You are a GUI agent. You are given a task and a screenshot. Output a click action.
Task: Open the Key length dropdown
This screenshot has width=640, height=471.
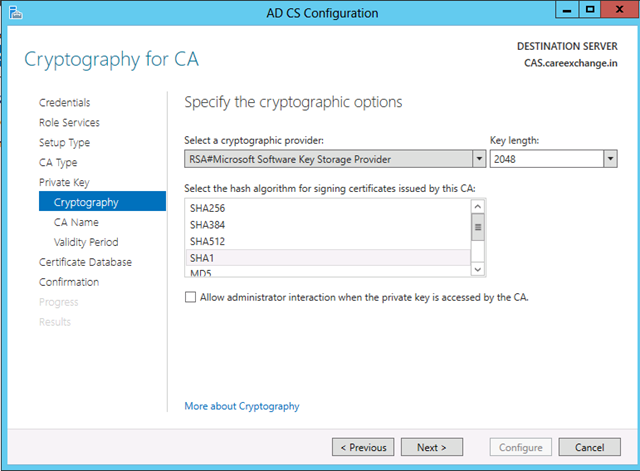click(x=610, y=159)
